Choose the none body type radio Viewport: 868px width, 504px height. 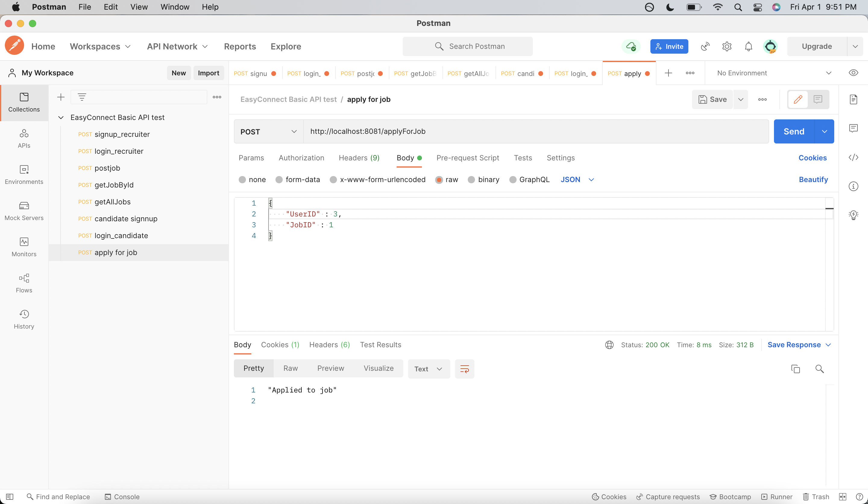click(242, 179)
